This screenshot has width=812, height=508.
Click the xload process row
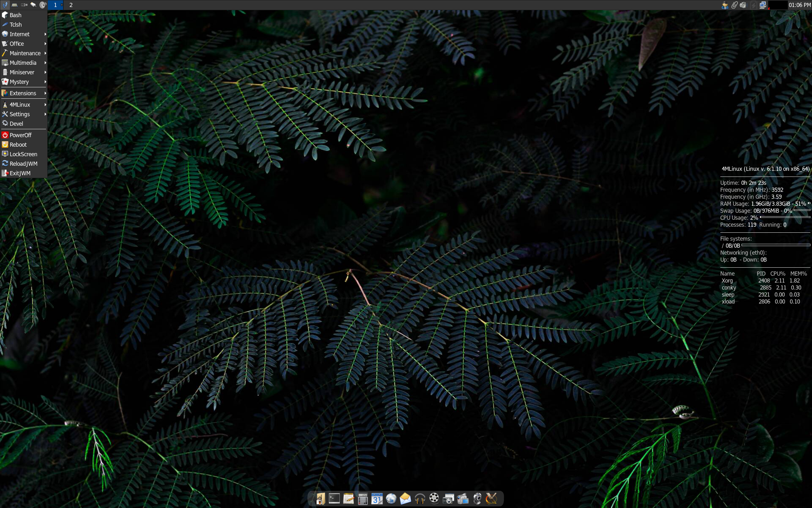761,301
